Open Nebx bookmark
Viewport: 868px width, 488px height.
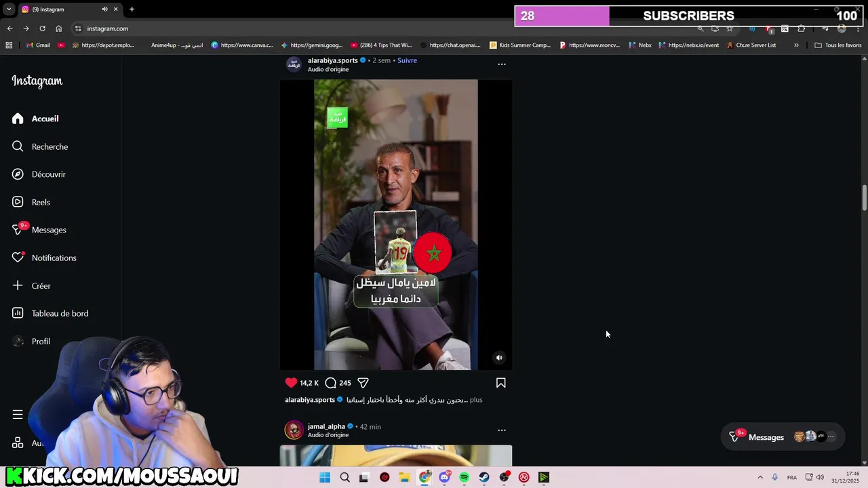(x=640, y=45)
